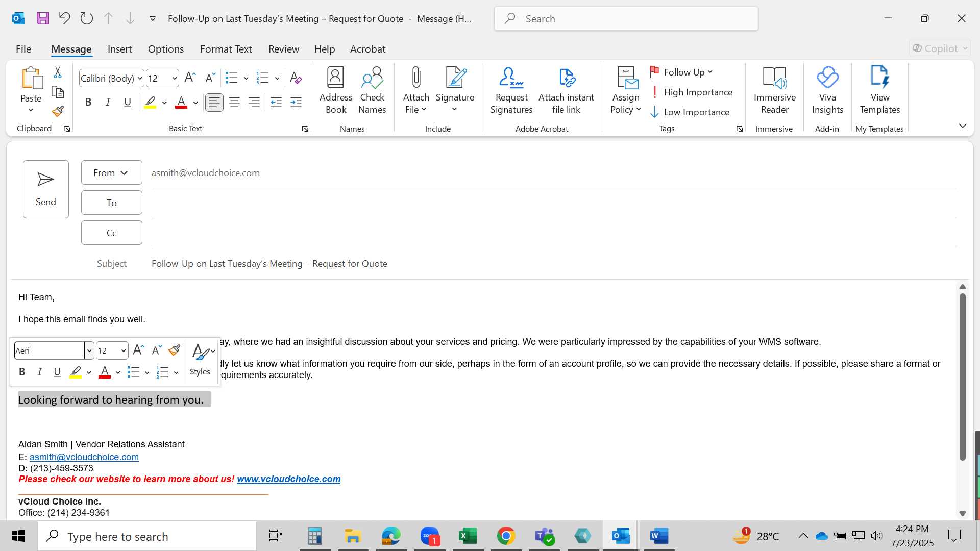Screen dimensions: 980x551
Task: Click the Copy icon in Clipboard group
Action: click(58, 92)
